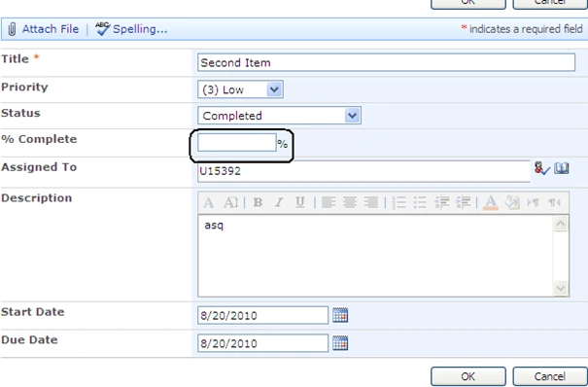Open the Status dropdown showing Completed
Viewport: 588px width, 387px height.
click(279, 116)
